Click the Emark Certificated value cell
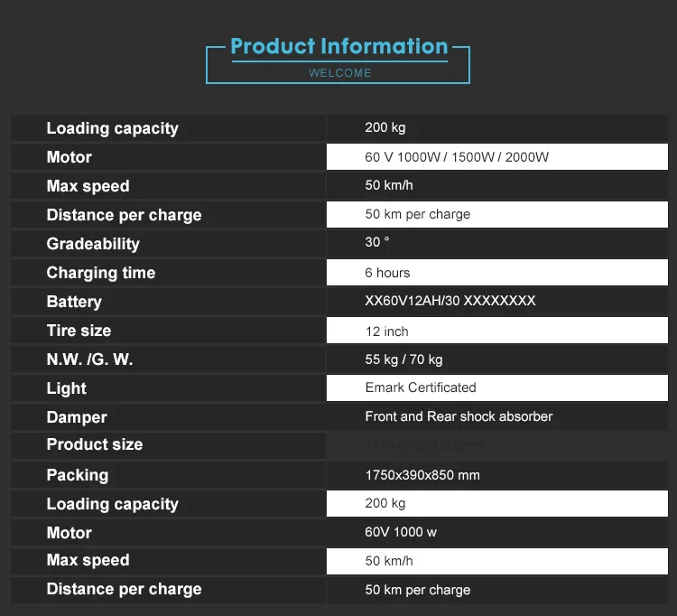Image resolution: width=677 pixels, height=616 pixels. click(420, 387)
